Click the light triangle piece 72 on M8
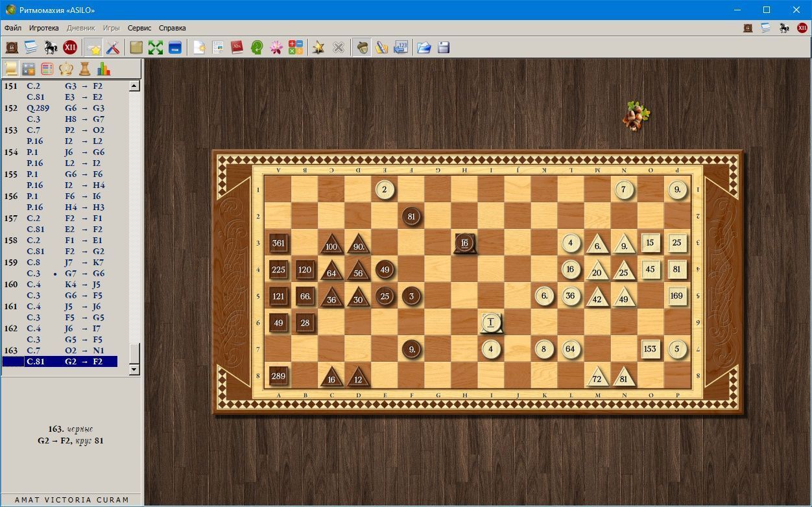This screenshot has height=507, width=812. pyautogui.click(x=597, y=377)
